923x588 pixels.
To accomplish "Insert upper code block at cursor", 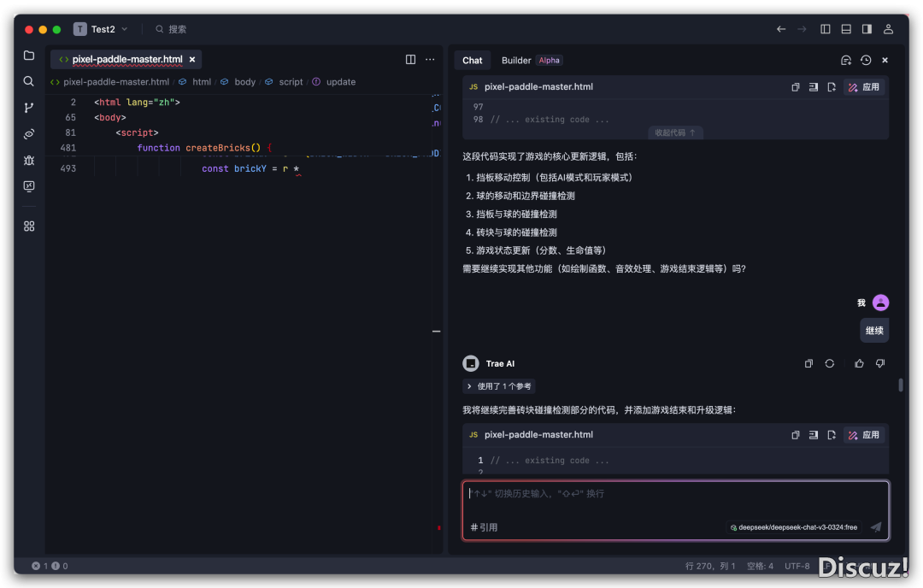I will pyautogui.click(x=814, y=87).
